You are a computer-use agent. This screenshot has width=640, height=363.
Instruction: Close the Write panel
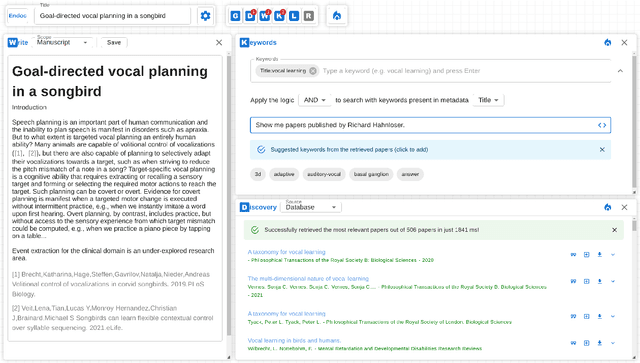[219, 42]
